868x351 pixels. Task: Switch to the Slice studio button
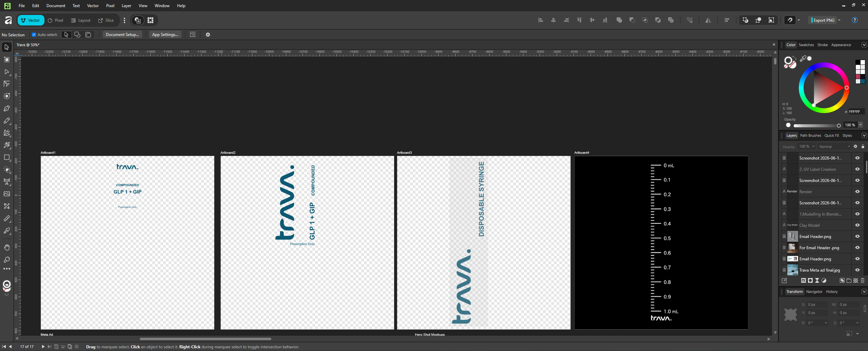click(x=106, y=20)
